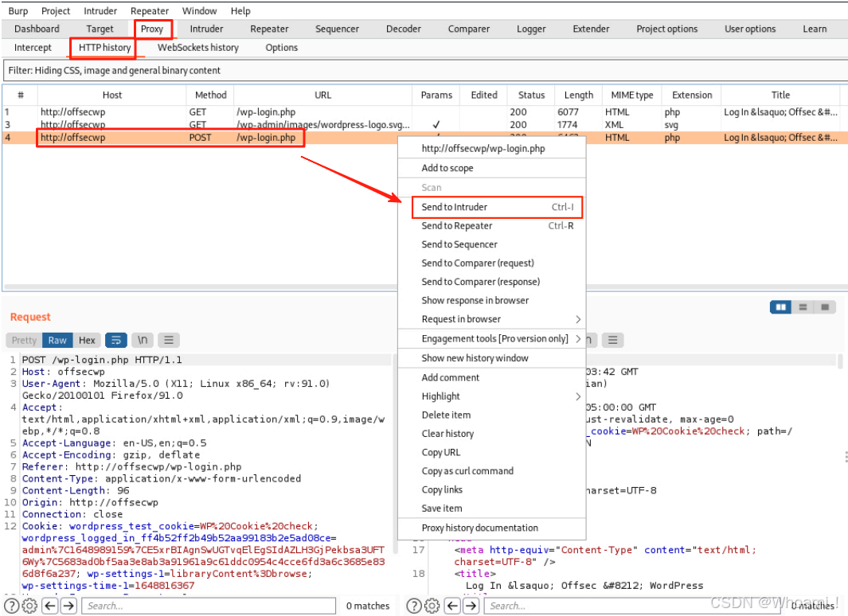This screenshot has width=848, height=616.
Task: Open the Burp menu
Action: [18, 11]
